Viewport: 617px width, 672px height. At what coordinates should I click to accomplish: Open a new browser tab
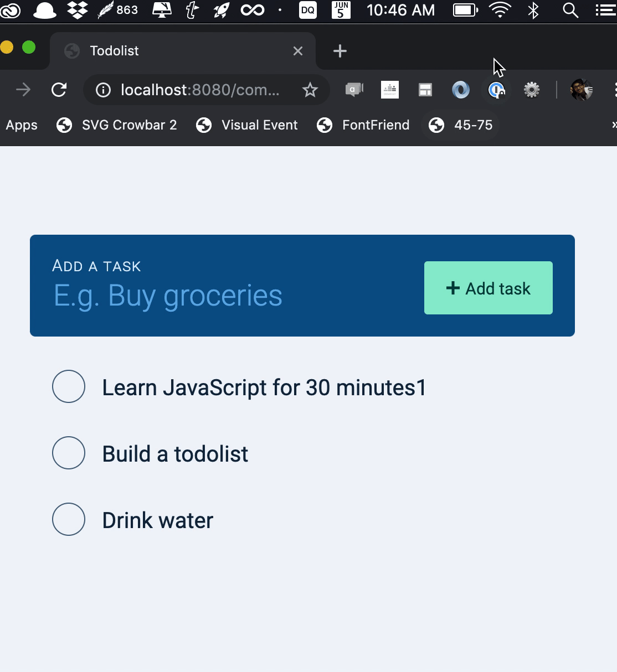click(x=340, y=51)
